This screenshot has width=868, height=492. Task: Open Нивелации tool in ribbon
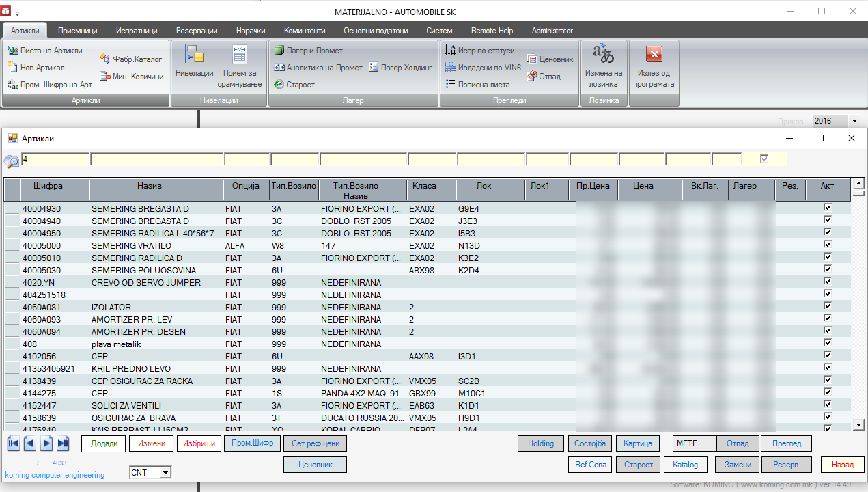click(194, 61)
